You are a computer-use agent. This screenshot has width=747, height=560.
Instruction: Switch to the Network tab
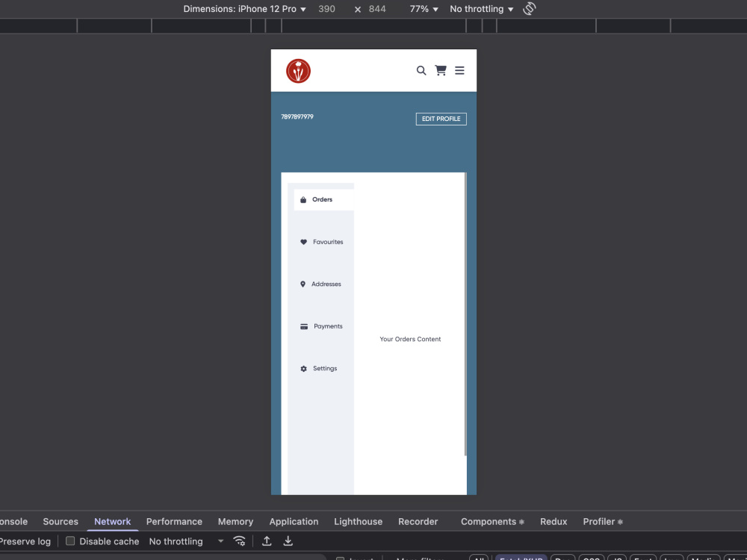pos(113,521)
